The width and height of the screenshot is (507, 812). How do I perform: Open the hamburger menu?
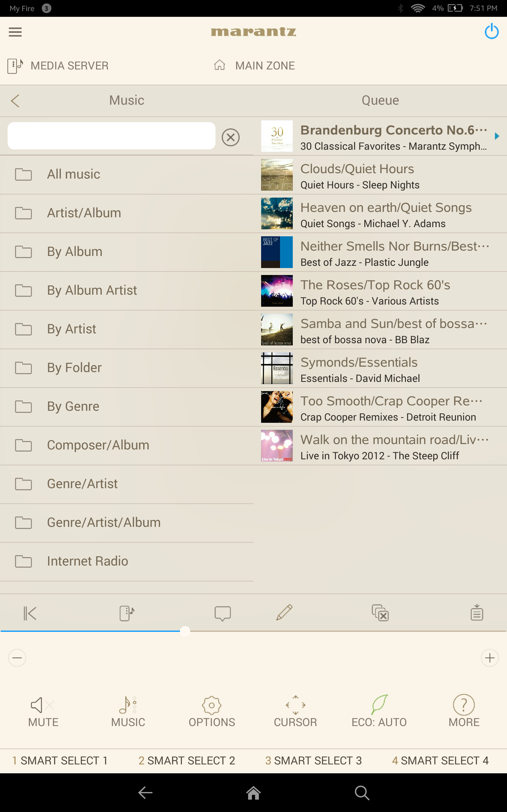[15, 32]
